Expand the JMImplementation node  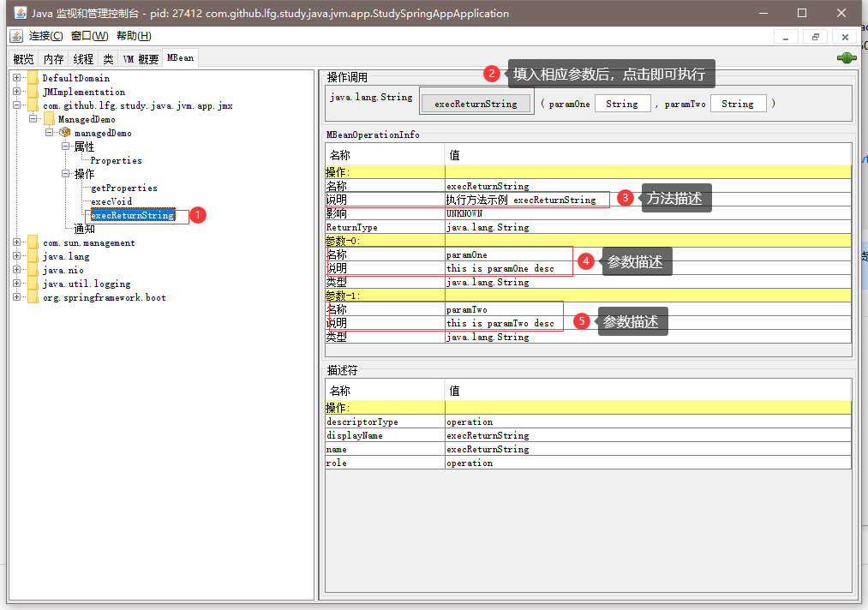tap(16, 92)
